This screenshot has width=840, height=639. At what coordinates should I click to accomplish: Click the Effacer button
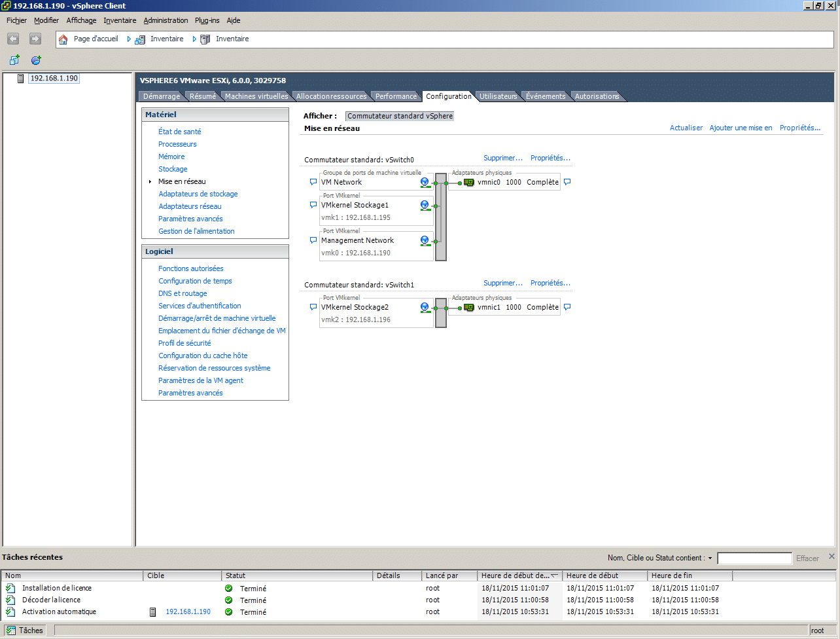(x=807, y=558)
